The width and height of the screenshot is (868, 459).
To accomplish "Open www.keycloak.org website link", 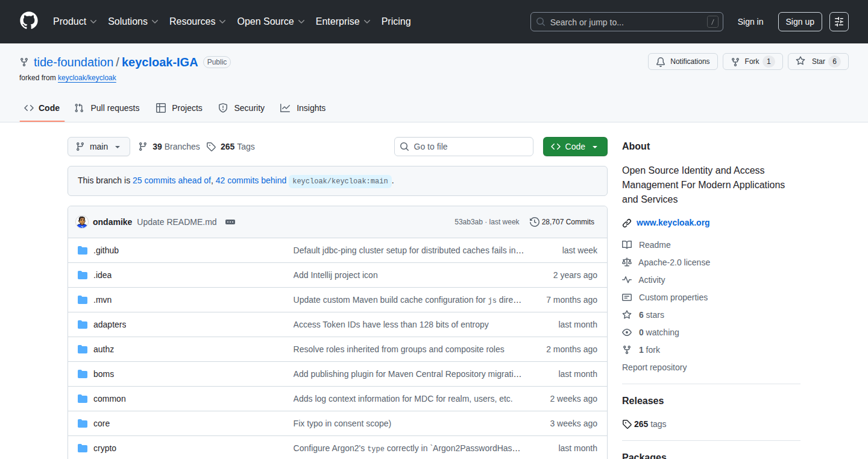I will [673, 223].
